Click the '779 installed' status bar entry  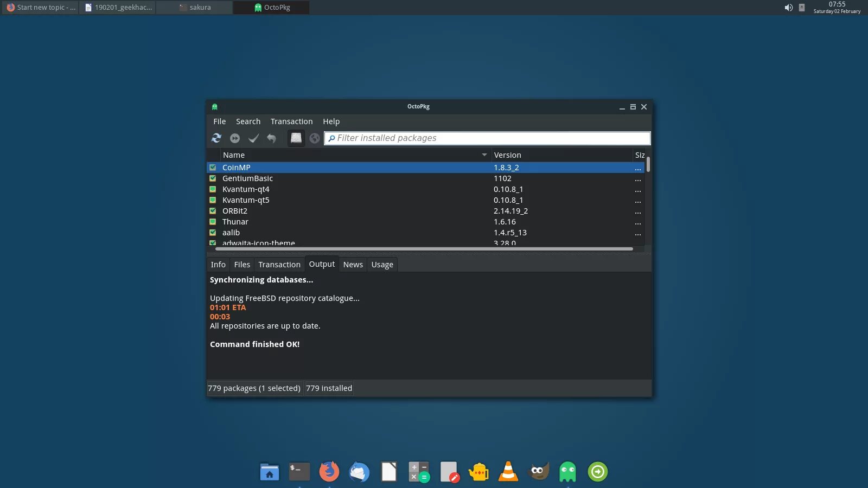pyautogui.click(x=329, y=388)
